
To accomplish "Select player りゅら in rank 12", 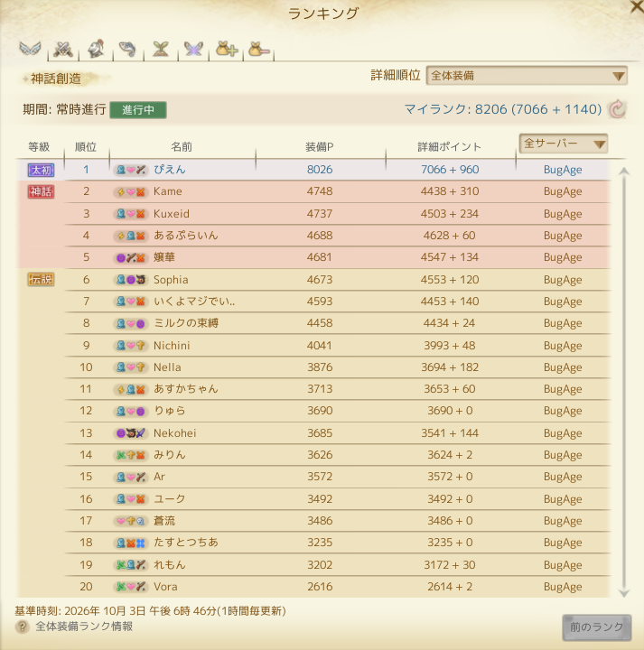I will (170, 411).
